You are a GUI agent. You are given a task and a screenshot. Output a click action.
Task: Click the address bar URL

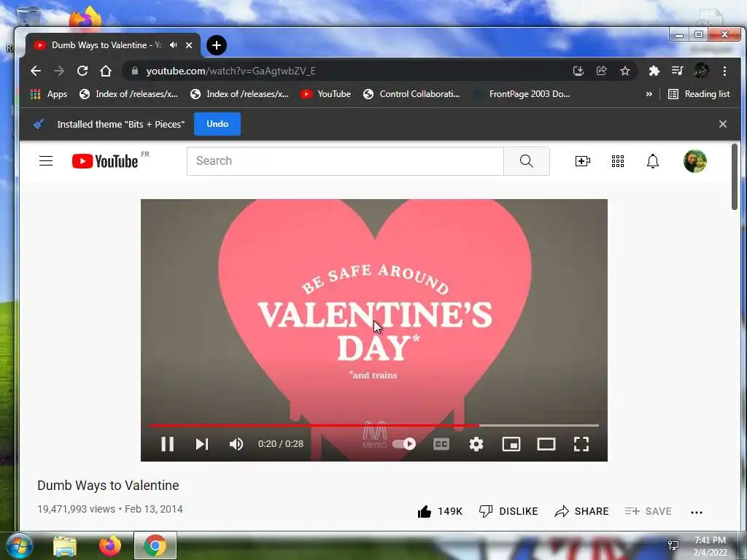click(x=231, y=71)
